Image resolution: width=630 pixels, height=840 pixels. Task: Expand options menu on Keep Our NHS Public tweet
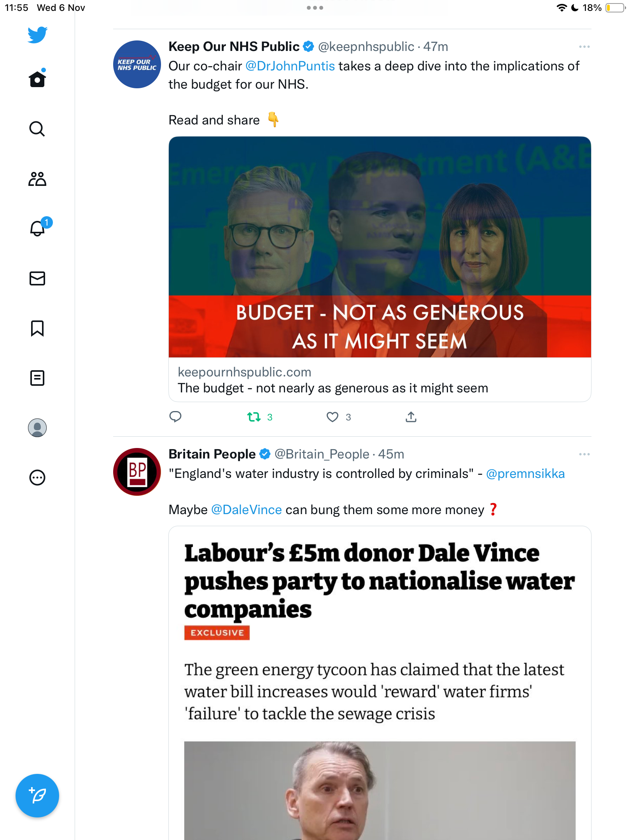[584, 47]
